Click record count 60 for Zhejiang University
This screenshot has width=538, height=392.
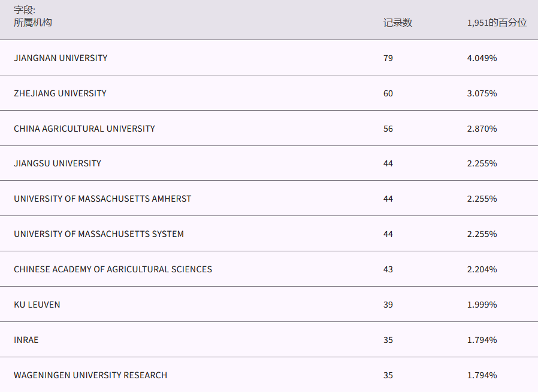tap(388, 93)
